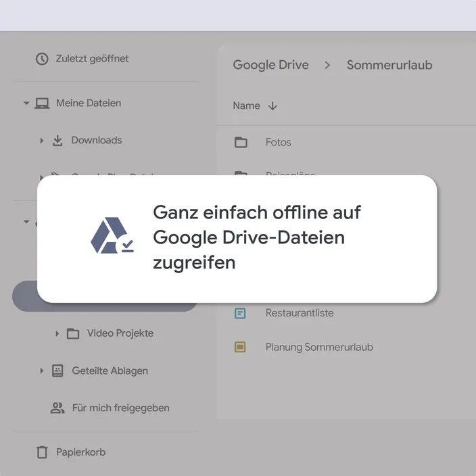This screenshot has height=476, width=476.
Task: Toggle sort order with the down arrow
Action: [272, 106]
